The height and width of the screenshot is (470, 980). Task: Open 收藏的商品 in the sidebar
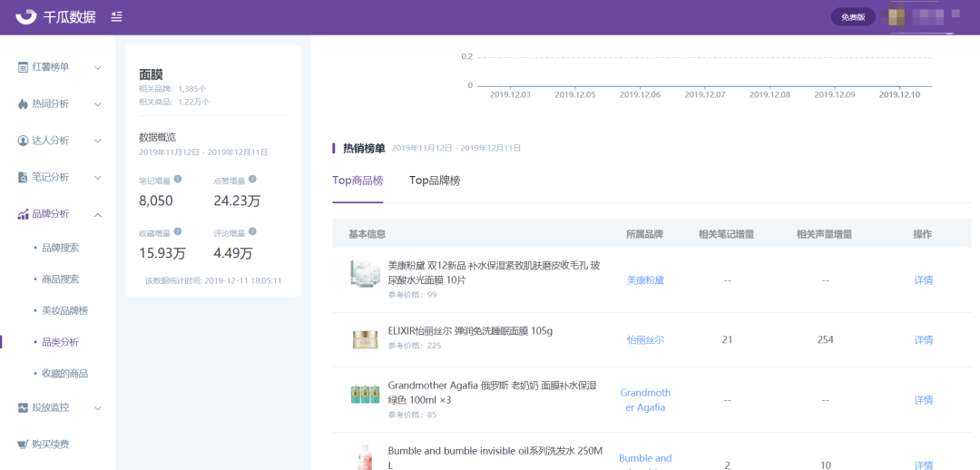coord(65,374)
